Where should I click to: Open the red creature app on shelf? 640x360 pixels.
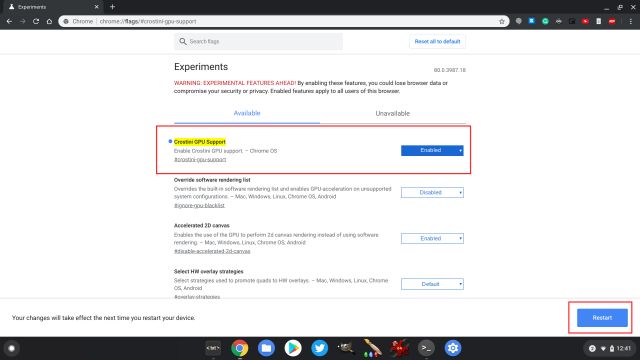click(x=399, y=348)
